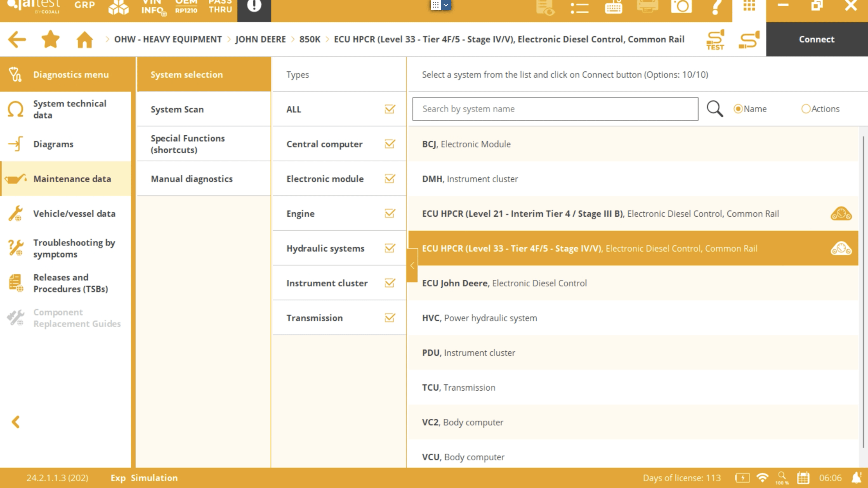Click the TEST connection icon

[x=715, y=40]
